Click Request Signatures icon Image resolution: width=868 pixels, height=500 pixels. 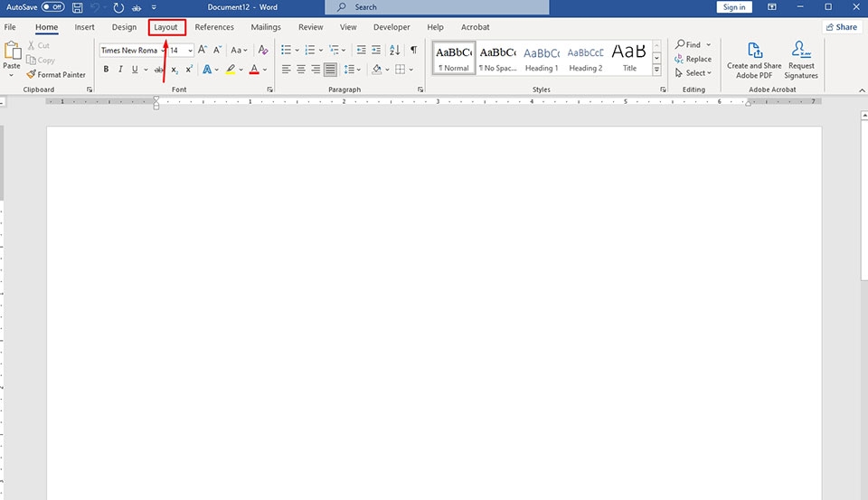801,60
